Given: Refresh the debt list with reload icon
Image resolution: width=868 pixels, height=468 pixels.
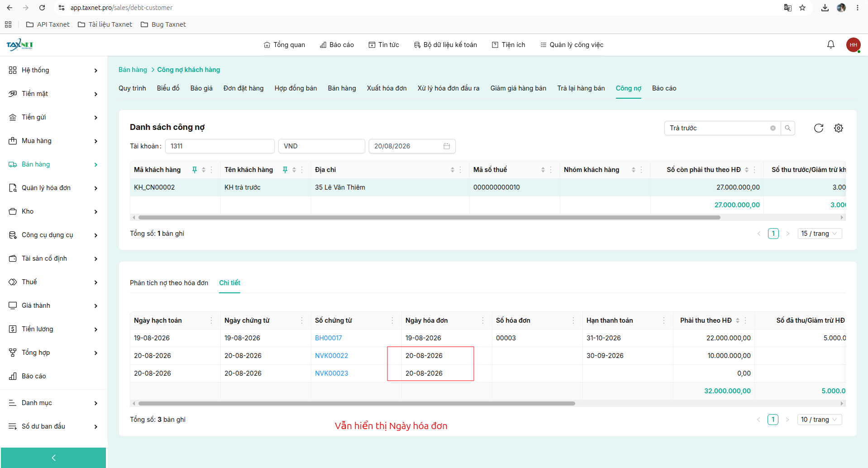Looking at the screenshot, I should (819, 128).
